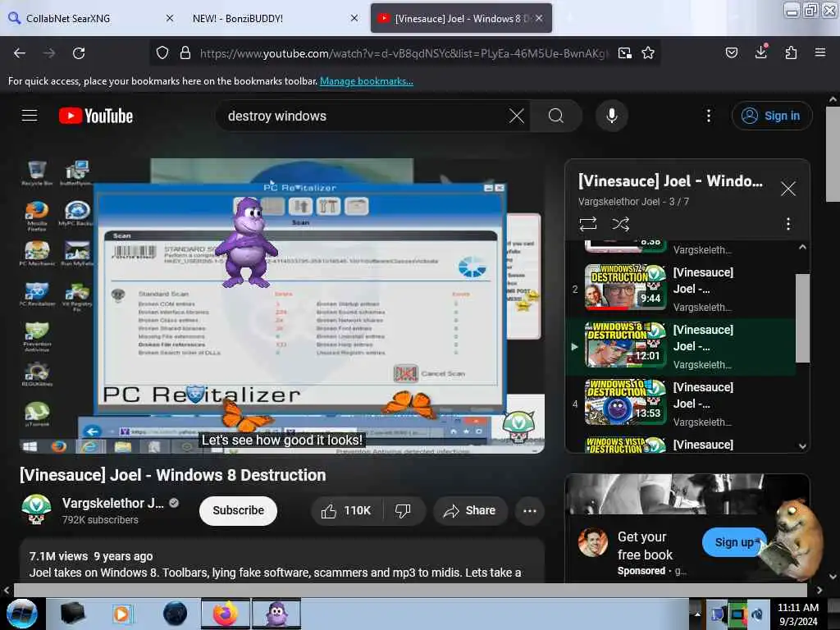Click horizontal scrollbar at page bottom

tap(410, 590)
